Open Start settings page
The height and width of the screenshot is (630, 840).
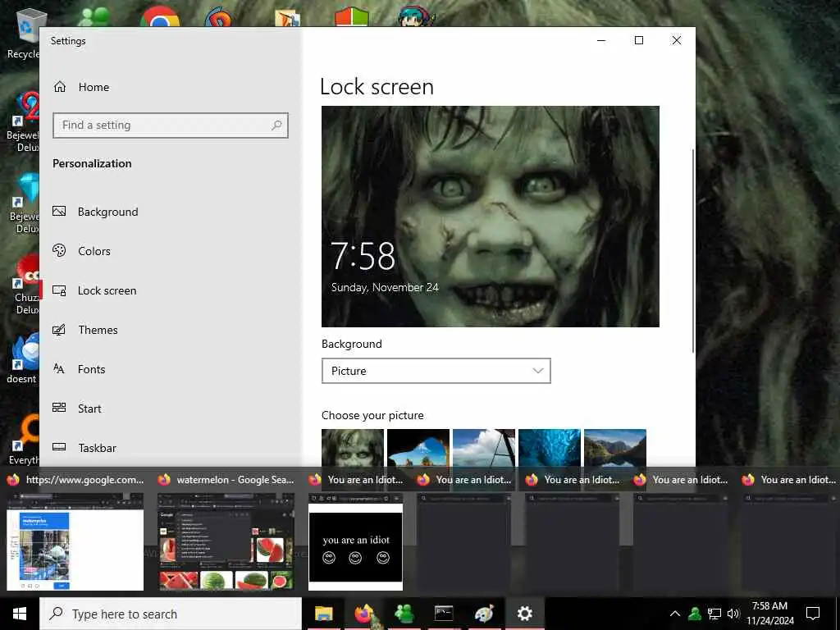click(77, 409)
